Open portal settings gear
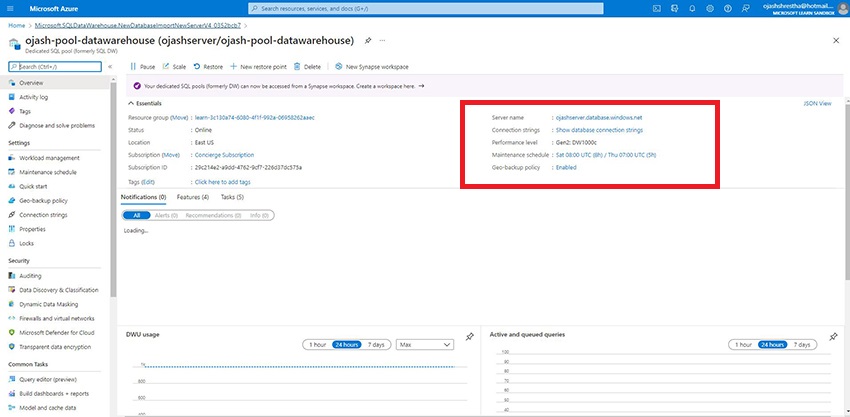 point(710,9)
